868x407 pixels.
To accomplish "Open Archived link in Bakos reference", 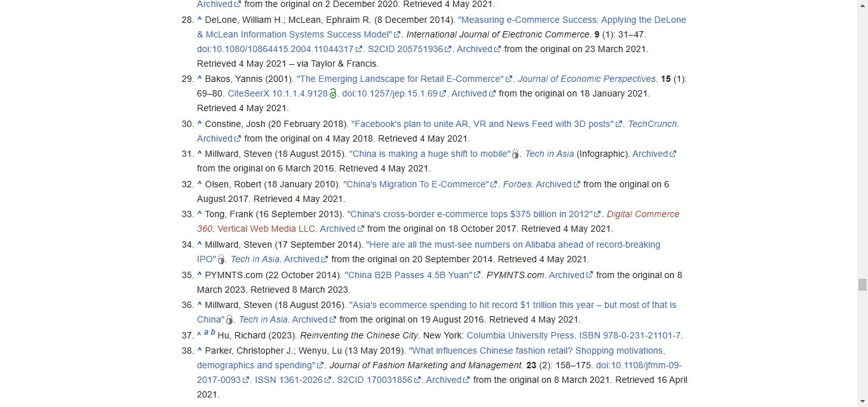I will 473,93.
